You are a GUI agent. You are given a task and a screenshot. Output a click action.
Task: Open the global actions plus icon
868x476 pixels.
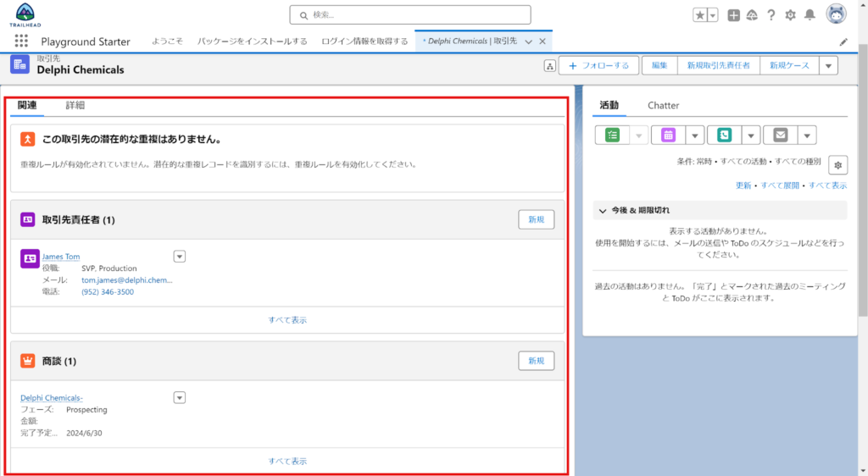[734, 15]
